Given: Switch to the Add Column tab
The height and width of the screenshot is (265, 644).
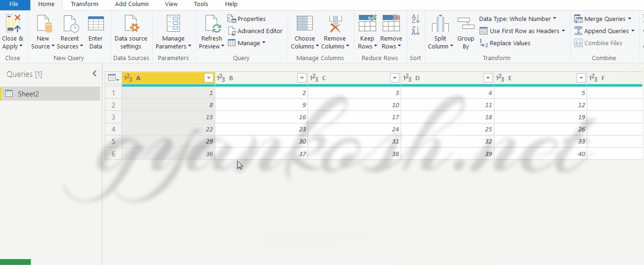Looking at the screenshot, I should click(x=132, y=4).
